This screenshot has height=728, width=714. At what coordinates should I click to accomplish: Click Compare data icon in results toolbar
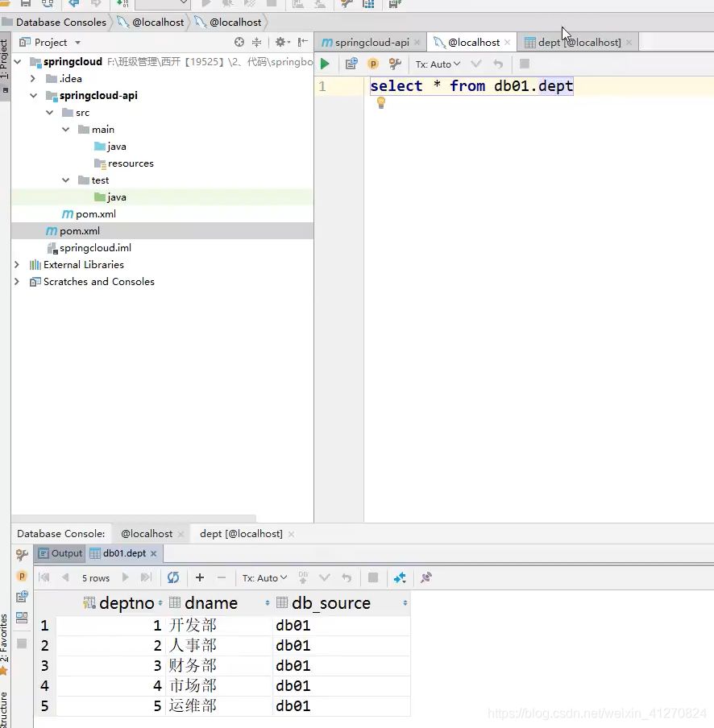400,577
